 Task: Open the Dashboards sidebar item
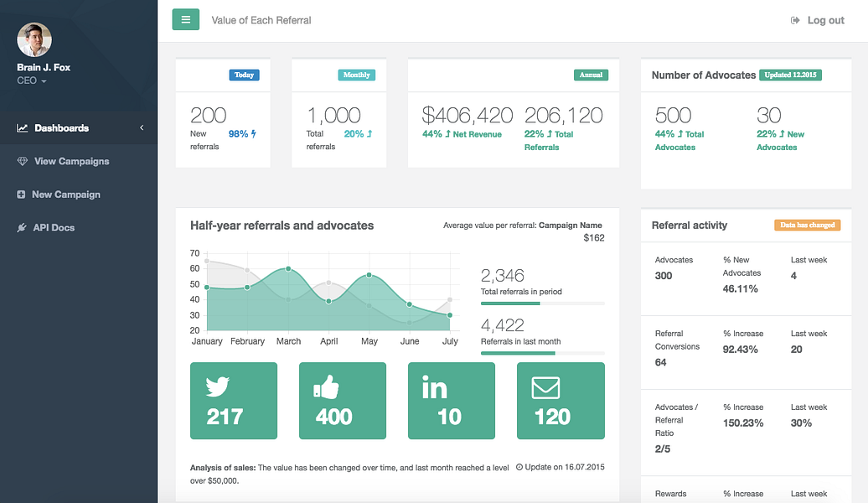[x=61, y=128]
